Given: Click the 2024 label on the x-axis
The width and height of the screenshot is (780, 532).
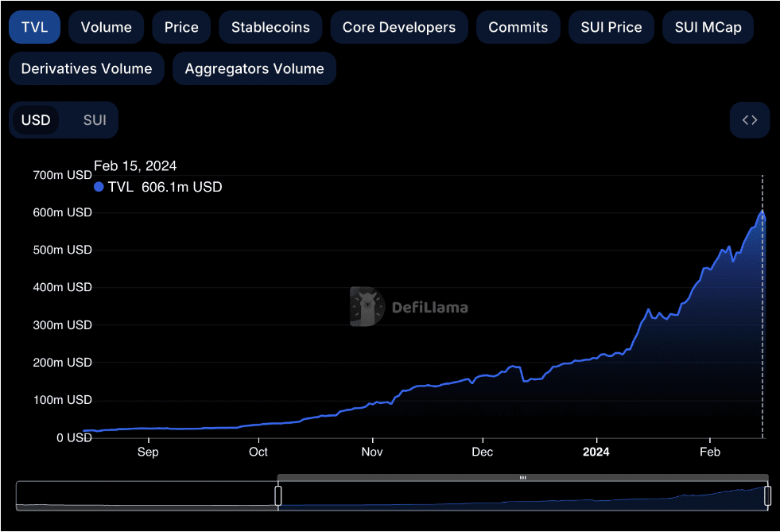Looking at the screenshot, I should (x=596, y=452).
